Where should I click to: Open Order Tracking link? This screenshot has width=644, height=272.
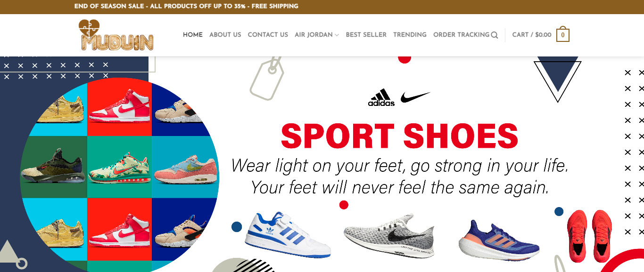[x=462, y=35]
